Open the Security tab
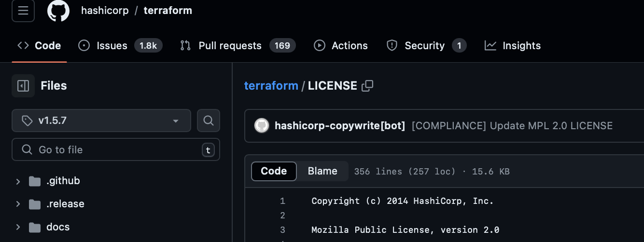 (426, 46)
